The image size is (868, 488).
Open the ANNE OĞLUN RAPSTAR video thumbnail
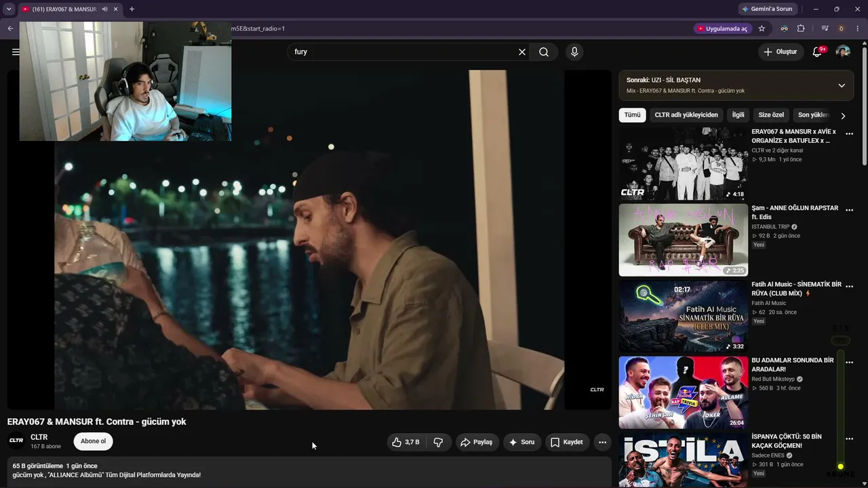(683, 240)
